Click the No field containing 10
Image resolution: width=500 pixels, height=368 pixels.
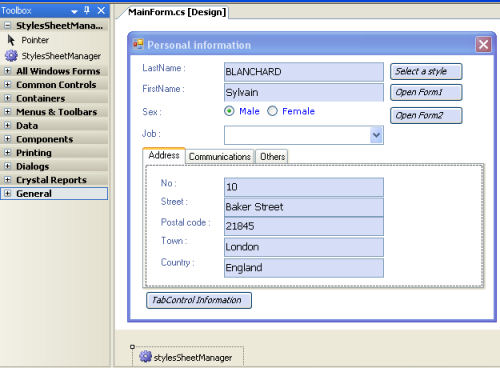304,187
